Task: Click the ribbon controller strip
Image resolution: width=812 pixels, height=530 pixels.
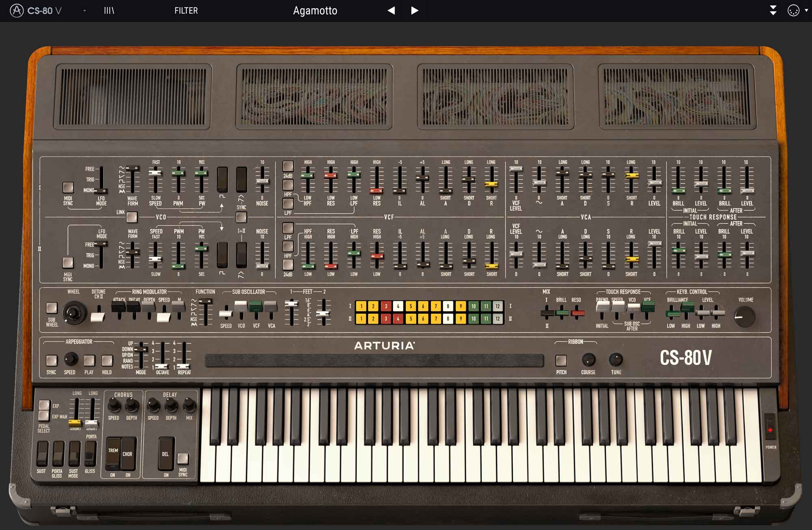Action: [374, 360]
